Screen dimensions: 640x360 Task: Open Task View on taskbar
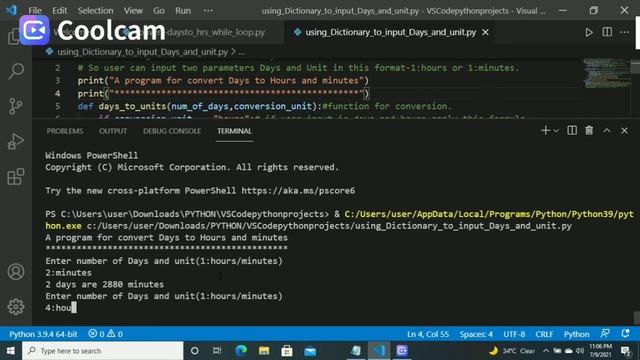[217, 351]
